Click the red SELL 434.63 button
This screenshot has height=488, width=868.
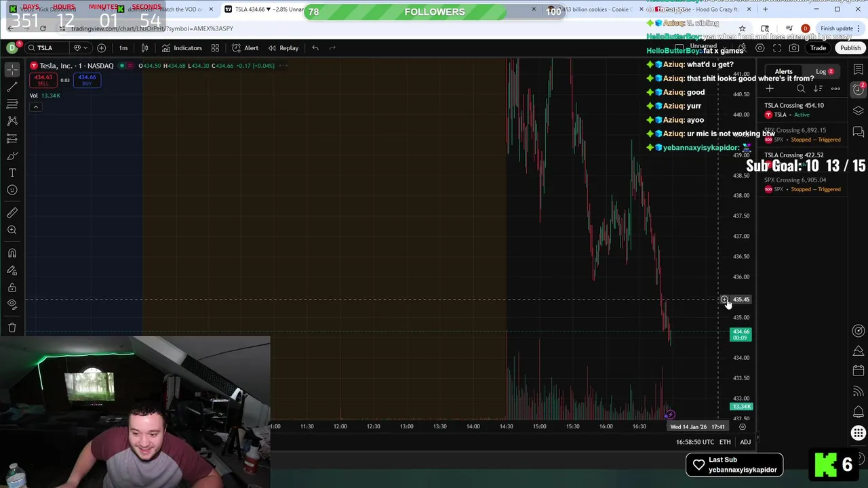(43, 80)
